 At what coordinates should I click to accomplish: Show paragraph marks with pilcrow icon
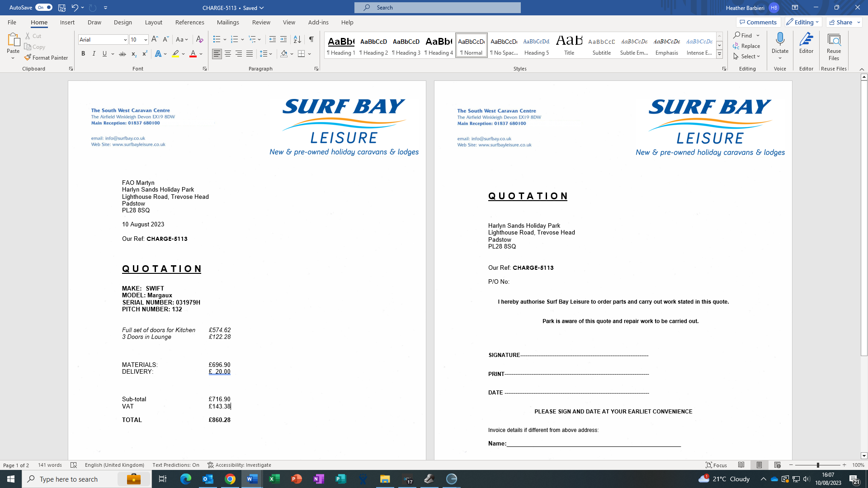[x=311, y=39]
